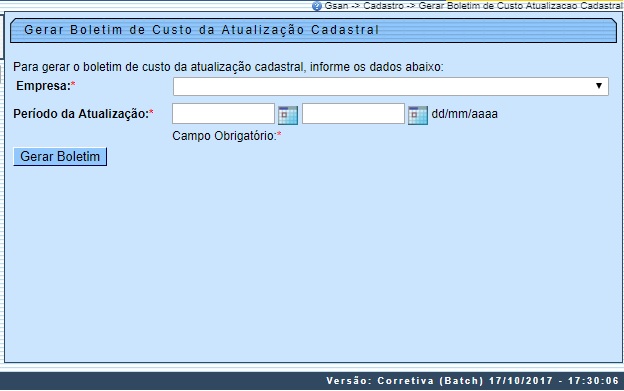Click the end date field of Período da Atualização
This screenshot has height=391, width=624.
click(353, 114)
